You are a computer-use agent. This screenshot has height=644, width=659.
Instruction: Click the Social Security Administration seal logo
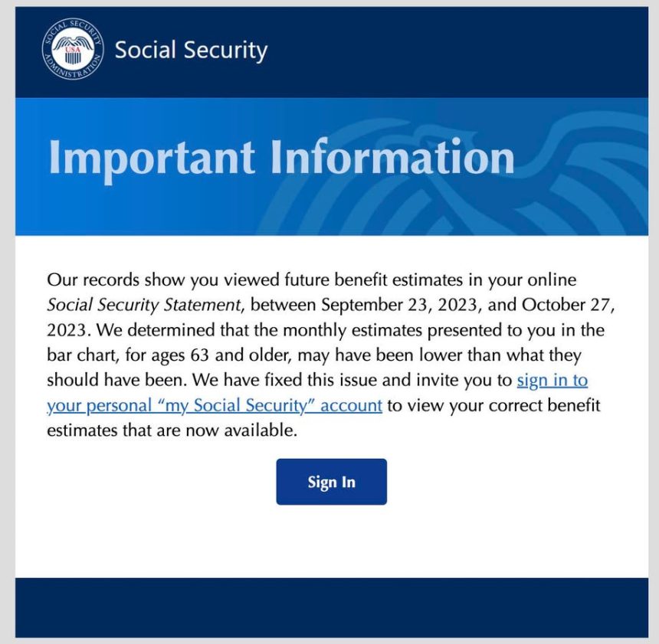(x=72, y=51)
